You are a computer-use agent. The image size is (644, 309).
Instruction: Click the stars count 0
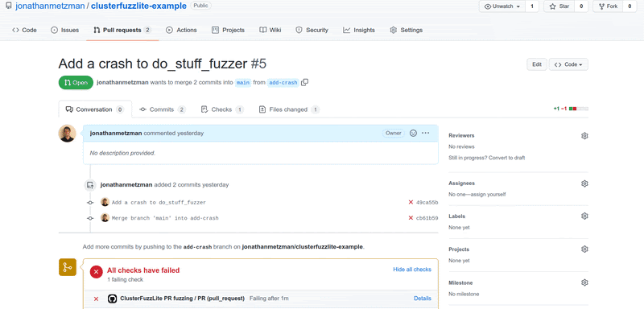pos(581,6)
